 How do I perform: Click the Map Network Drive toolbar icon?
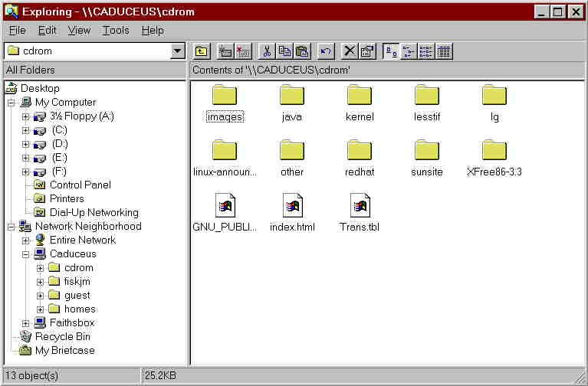[x=225, y=51]
